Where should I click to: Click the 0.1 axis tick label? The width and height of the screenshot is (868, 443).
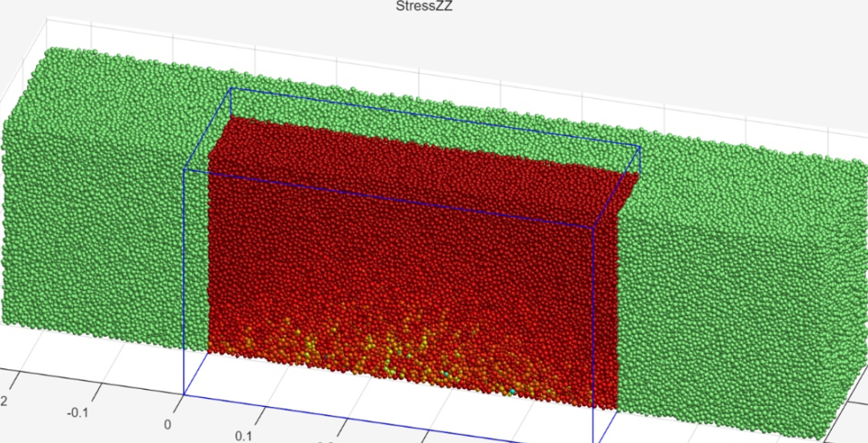point(243,435)
